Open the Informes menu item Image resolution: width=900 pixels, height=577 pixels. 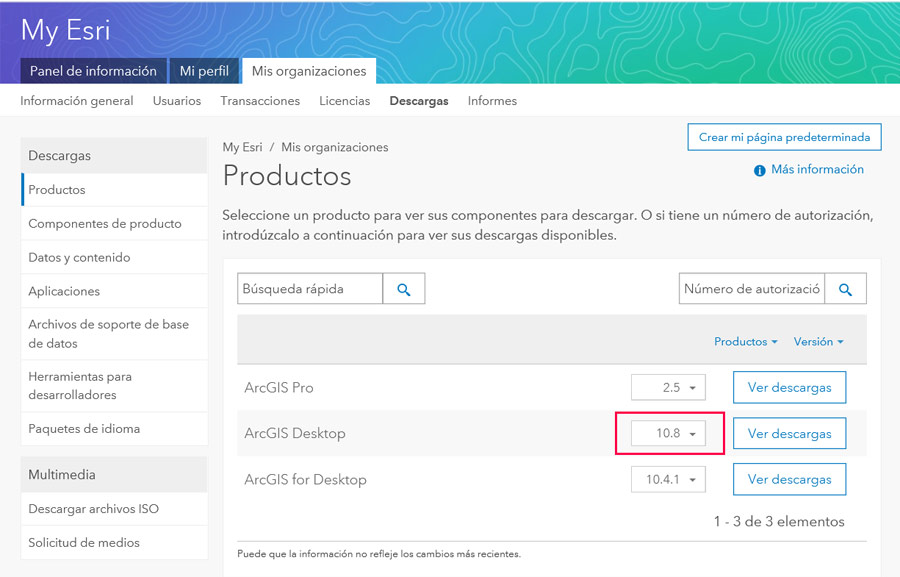click(x=492, y=101)
